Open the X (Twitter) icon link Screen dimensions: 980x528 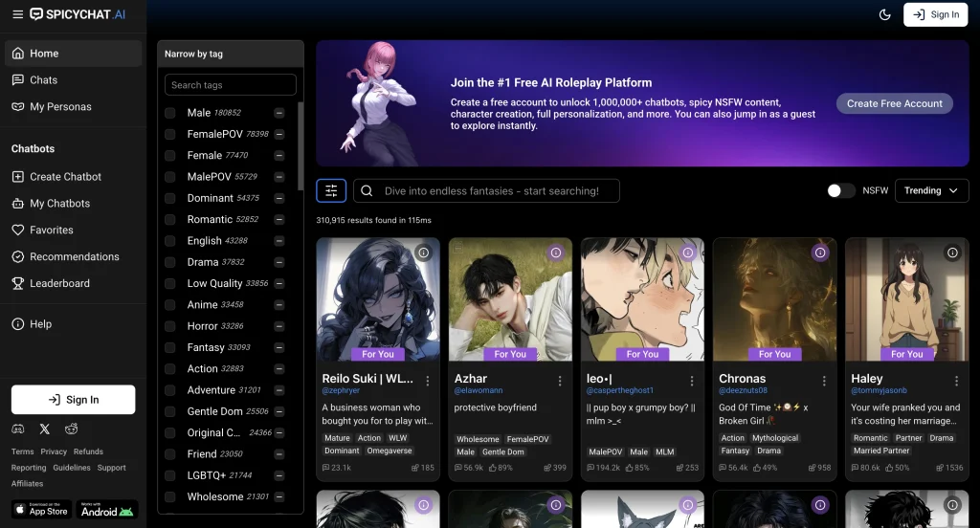point(44,429)
